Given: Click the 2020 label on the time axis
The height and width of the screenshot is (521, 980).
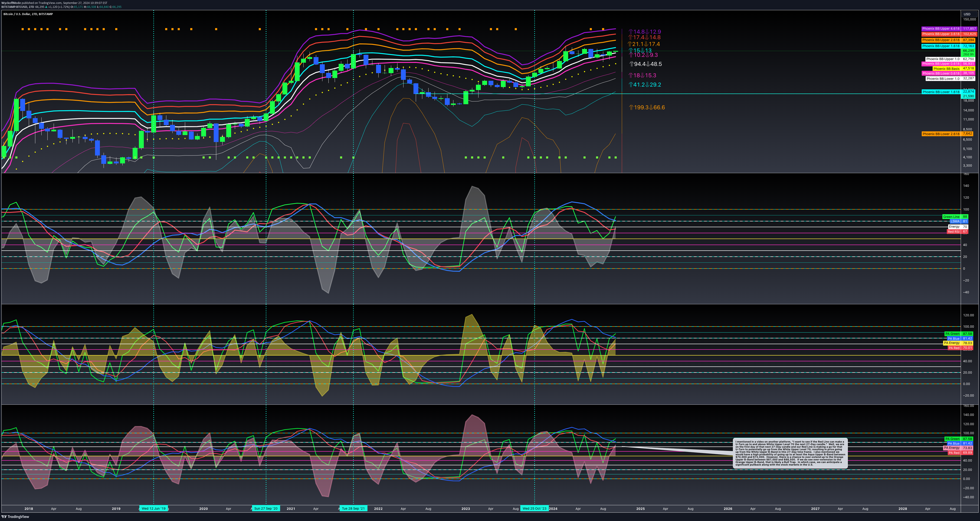Looking at the screenshot, I should point(203,508).
